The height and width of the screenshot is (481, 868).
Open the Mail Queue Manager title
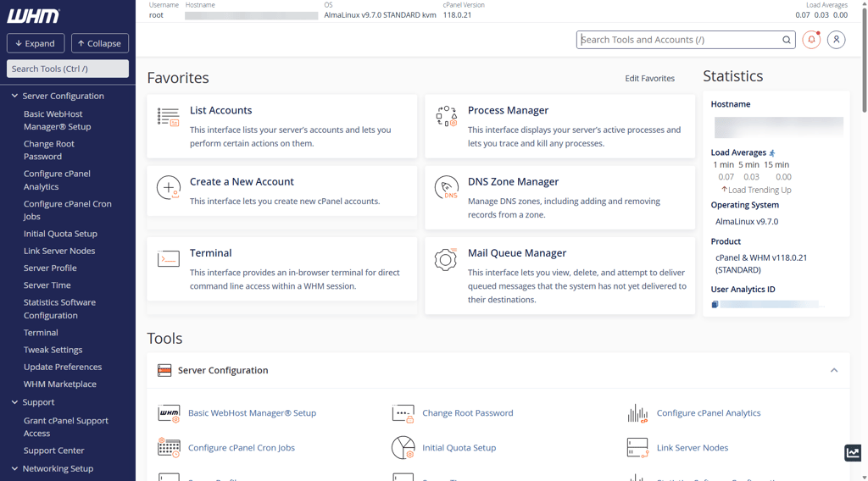point(517,253)
